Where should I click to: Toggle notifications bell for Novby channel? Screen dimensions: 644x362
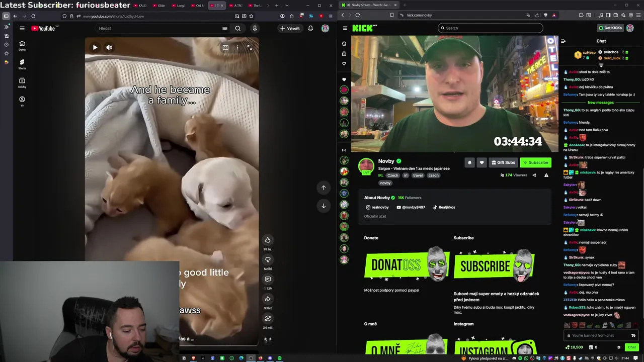[x=469, y=162]
